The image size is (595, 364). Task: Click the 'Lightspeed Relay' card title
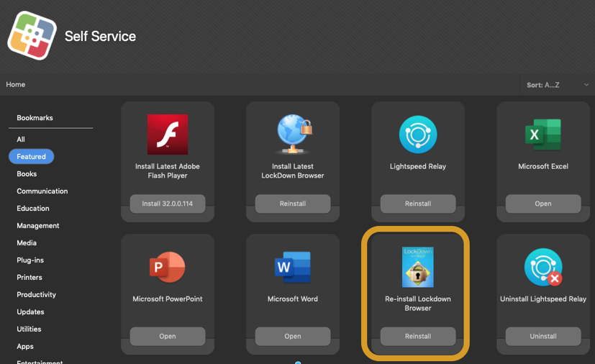pos(418,166)
